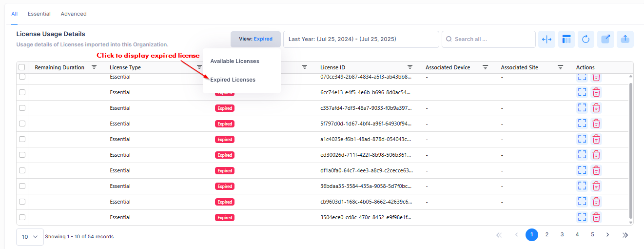Image resolution: width=644 pixels, height=249 pixels.
Task: Go to page 3 of records
Action: coord(562,235)
